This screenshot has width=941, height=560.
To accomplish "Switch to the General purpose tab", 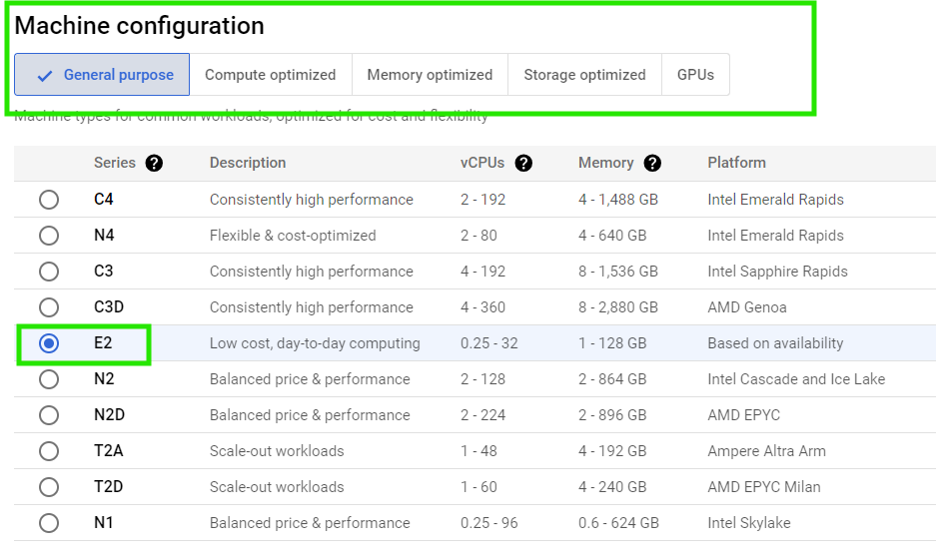I will coord(102,74).
